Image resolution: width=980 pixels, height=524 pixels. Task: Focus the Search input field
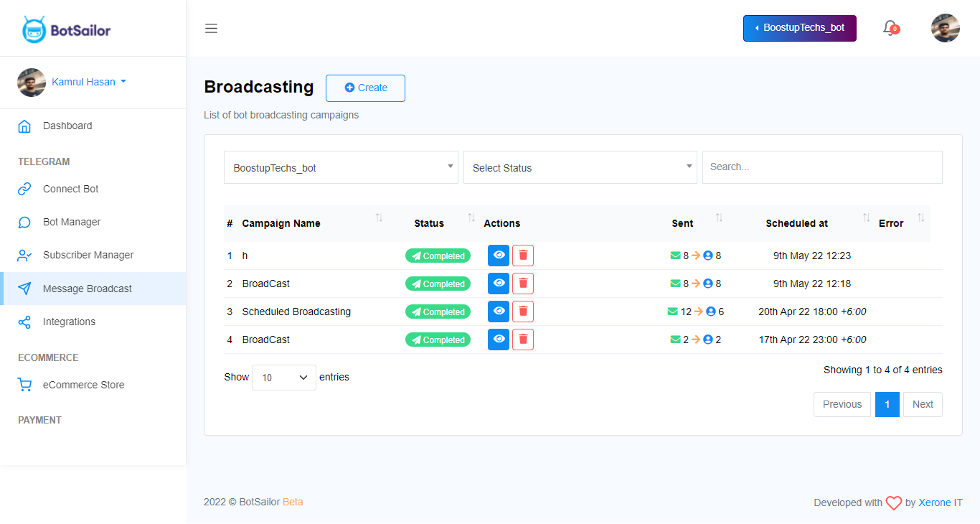click(x=822, y=167)
